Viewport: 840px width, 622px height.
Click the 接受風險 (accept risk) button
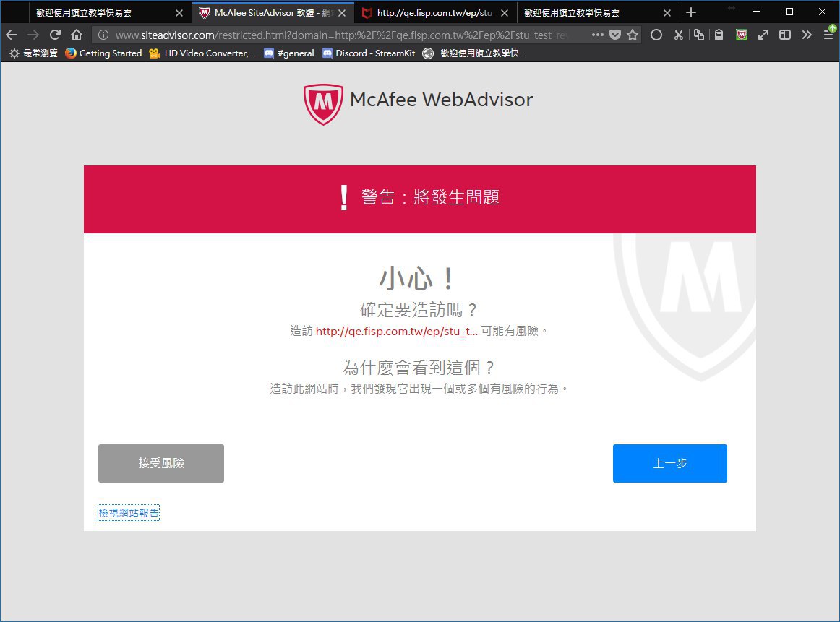pyautogui.click(x=161, y=463)
